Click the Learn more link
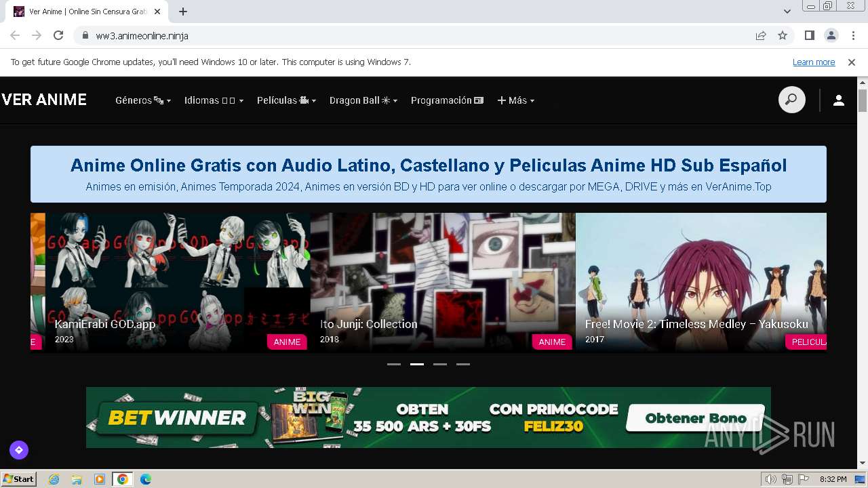Screen dimensions: 868x488 tap(814, 62)
